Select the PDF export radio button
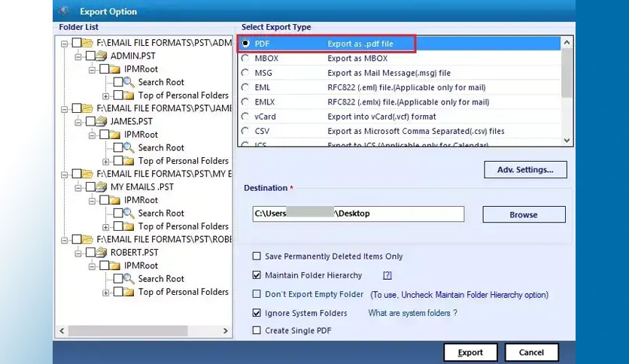 pyautogui.click(x=245, y=44)
